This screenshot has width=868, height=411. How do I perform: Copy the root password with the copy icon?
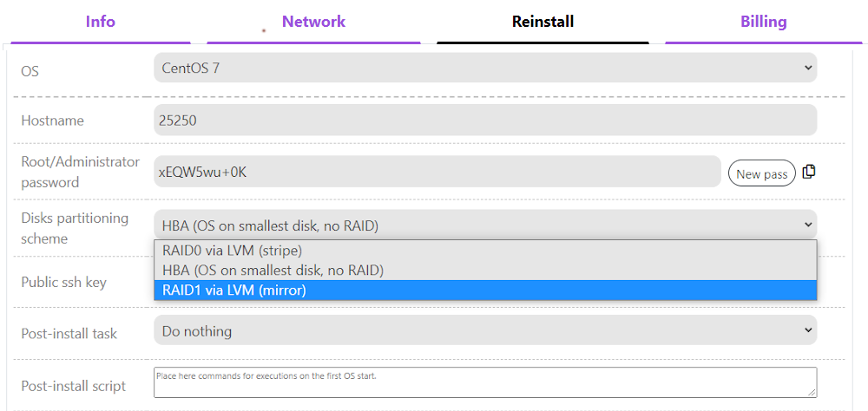click(x=809, y=172)
